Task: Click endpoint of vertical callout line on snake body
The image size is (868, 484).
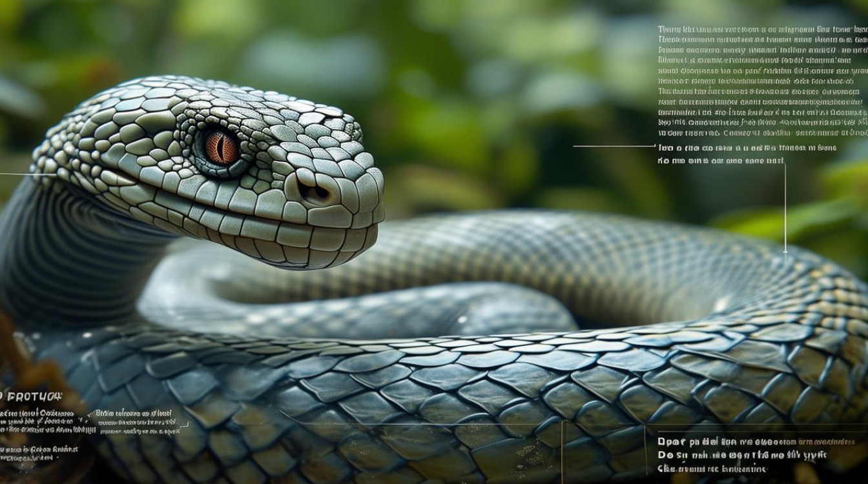Action: tap(785, 252)
